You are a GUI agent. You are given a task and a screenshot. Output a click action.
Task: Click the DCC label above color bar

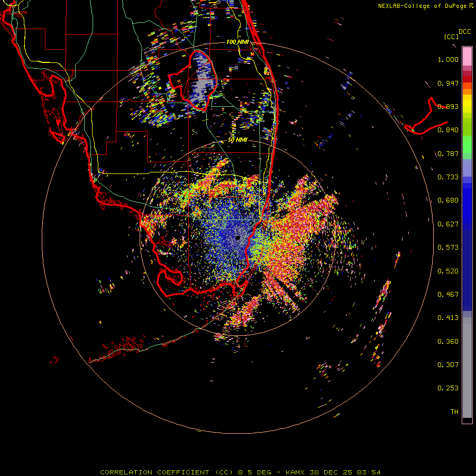coord(464,32)
